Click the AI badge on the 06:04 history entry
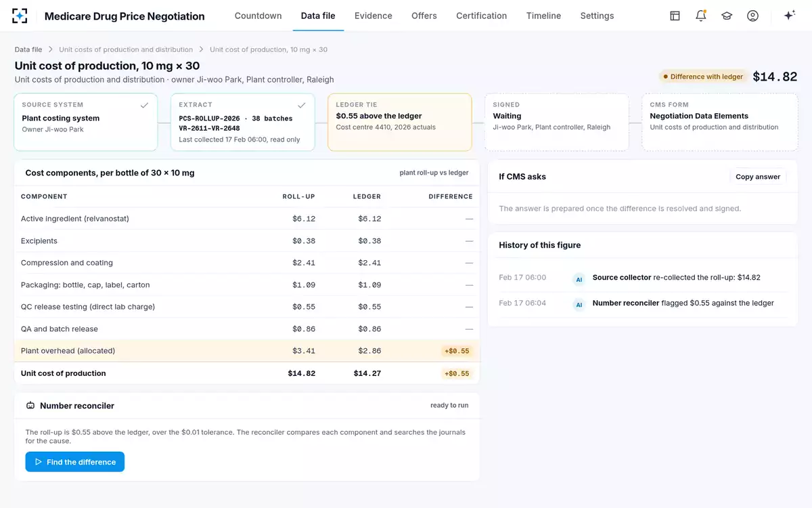The image size is (812, 508). [579, 305]
